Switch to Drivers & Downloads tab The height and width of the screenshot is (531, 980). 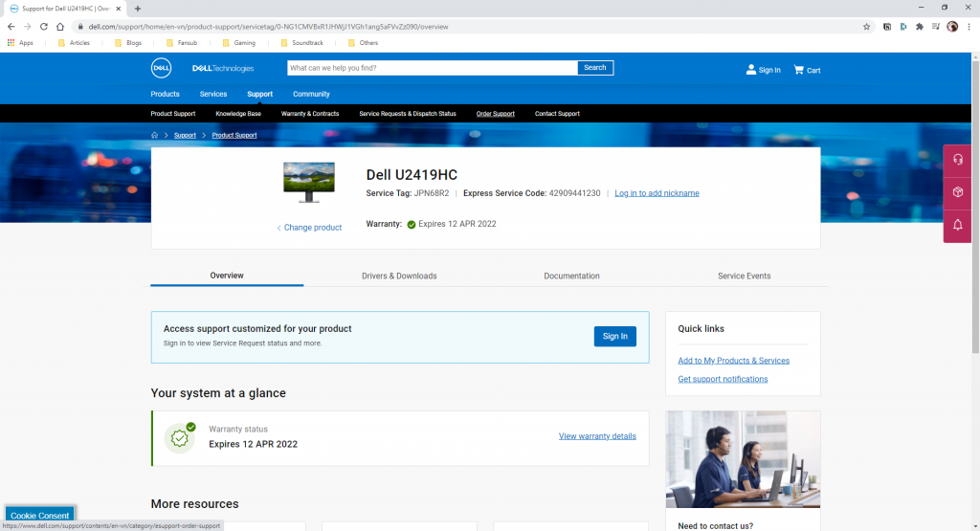[399, 277]
